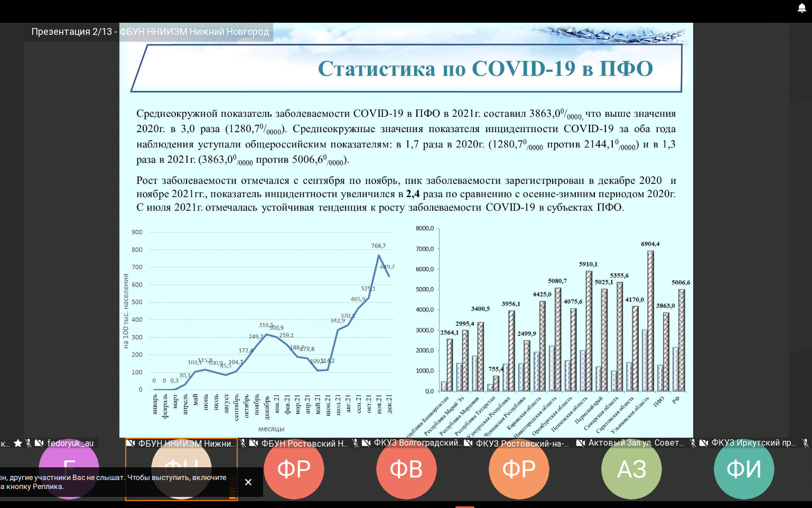
Task: Select the ФВ participant avatar
Action: [x=406, y=469]
